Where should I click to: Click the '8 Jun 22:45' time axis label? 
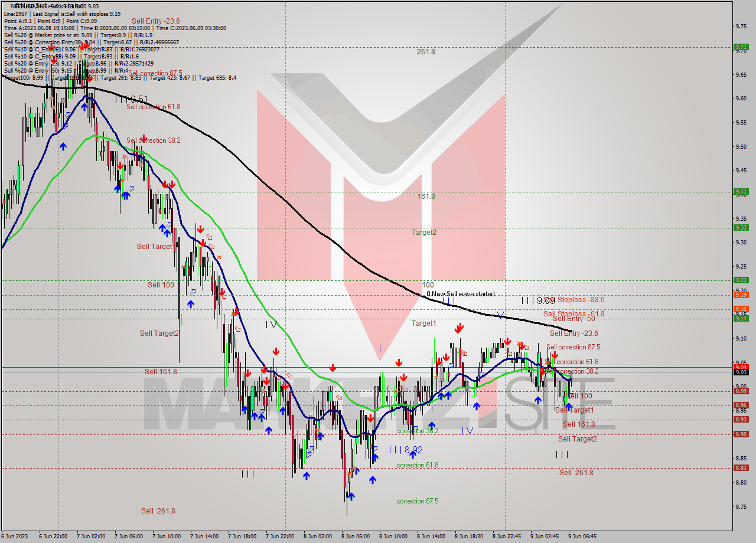(507, 537)
